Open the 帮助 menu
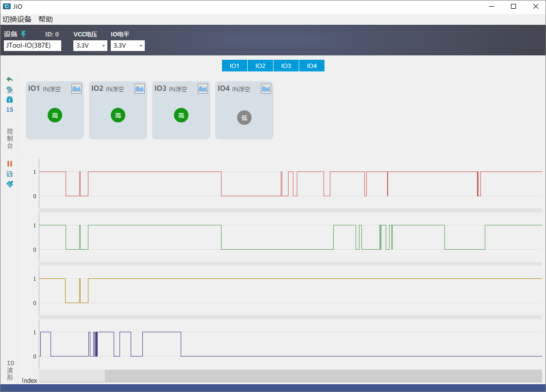This screenshot has height=392, width=546. [x=46, y=19]
